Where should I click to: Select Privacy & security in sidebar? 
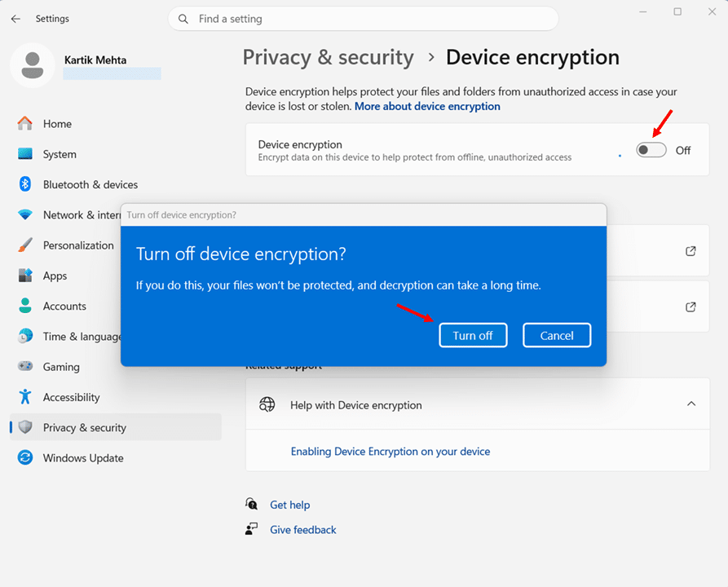tap(84, 428)
